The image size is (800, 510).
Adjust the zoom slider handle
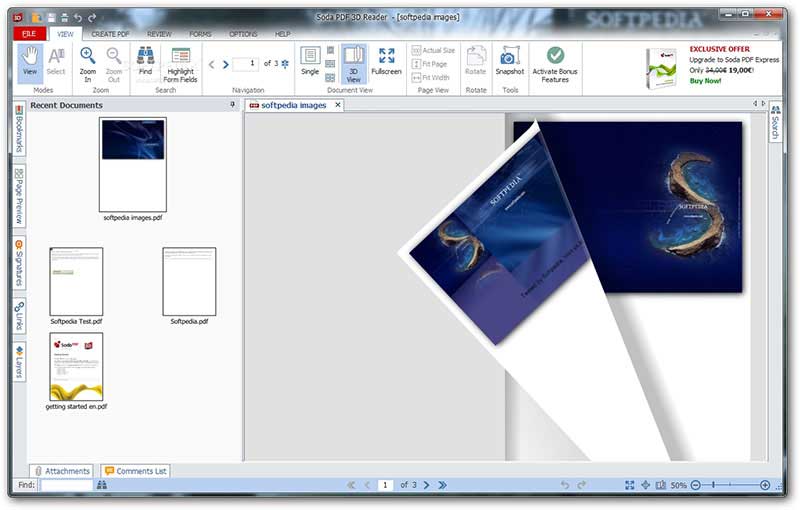click(x=713, y=485)
